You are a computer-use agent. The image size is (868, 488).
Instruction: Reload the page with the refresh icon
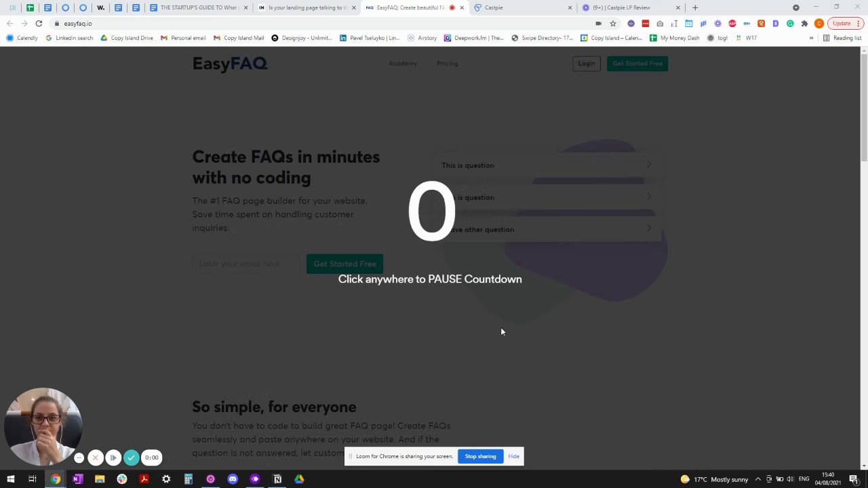pyautogui.click(x=39, y=23)
